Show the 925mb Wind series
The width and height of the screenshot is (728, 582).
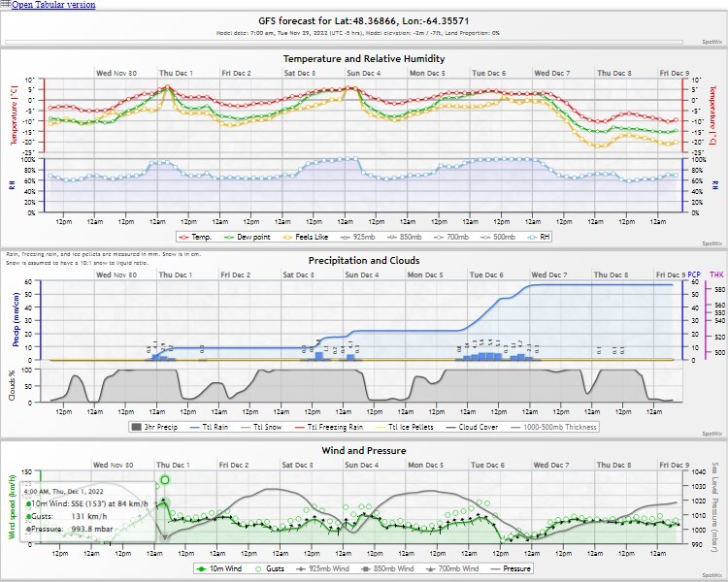pos(322,568)
